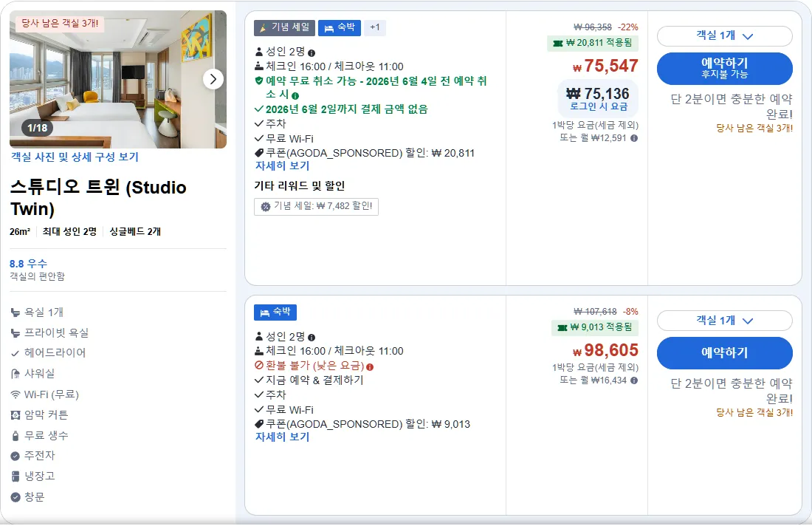Open info icon beside 월 ₩16,434

634,380
